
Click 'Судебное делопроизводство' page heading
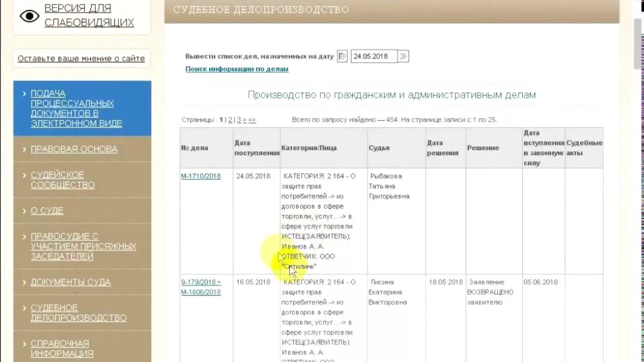point(261,10)
